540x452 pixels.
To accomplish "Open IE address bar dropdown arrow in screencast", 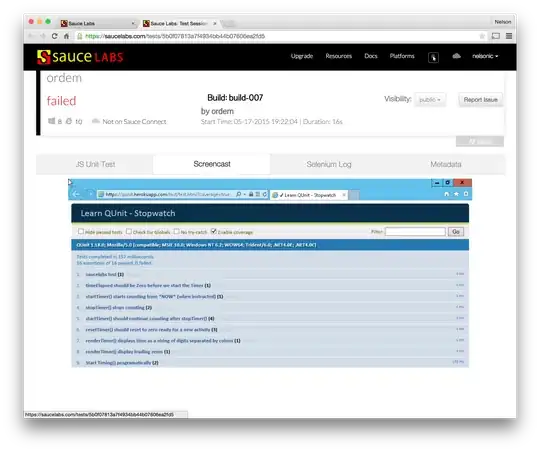I will pos(245,194).
